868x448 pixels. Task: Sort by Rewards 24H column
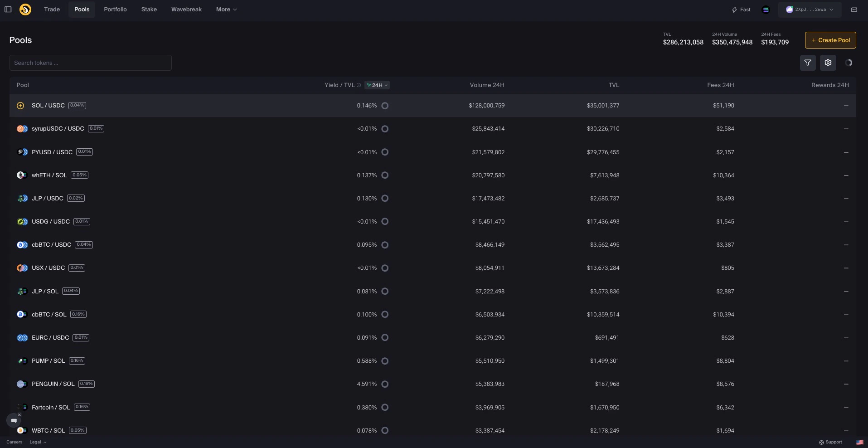(x=830, y=85)
